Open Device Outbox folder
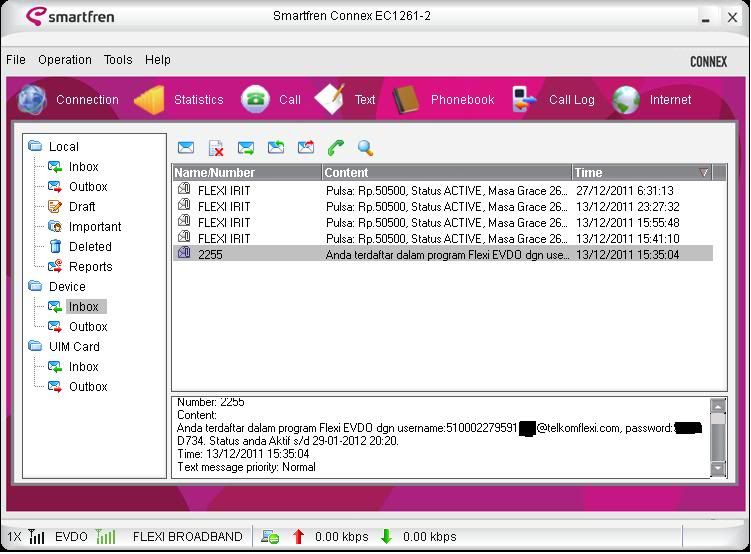This screenshot has width=751, height=554. point(88,327)
